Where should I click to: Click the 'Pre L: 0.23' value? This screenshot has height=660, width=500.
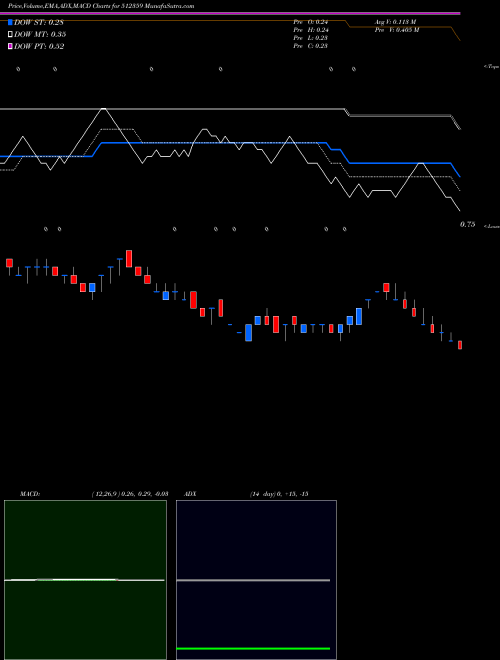311,38
